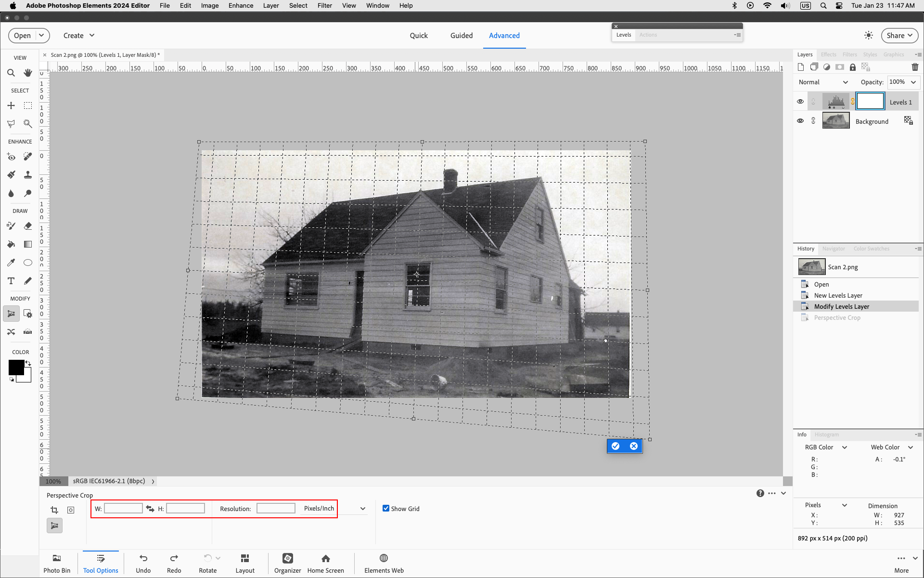This screenshot has width=924, height=578.
Task: Open the Pixels/Inch units dropdown
Action: pos(362,509)
